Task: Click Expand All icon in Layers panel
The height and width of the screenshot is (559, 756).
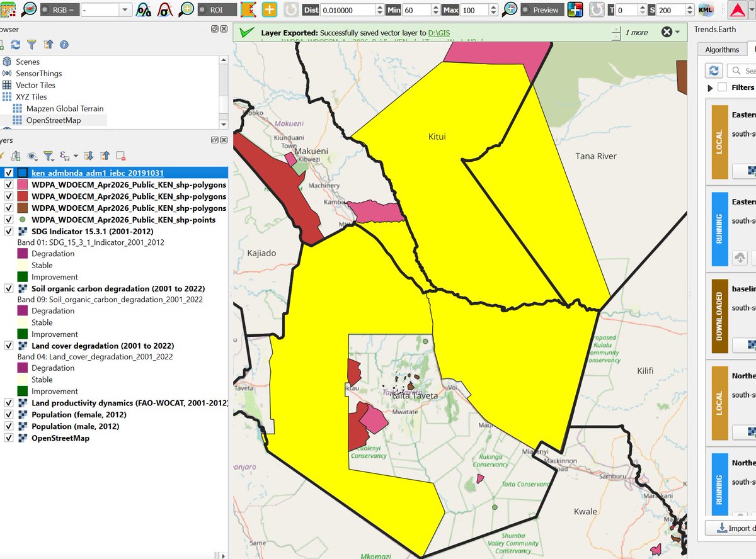Action: click(x=89, y=155)
